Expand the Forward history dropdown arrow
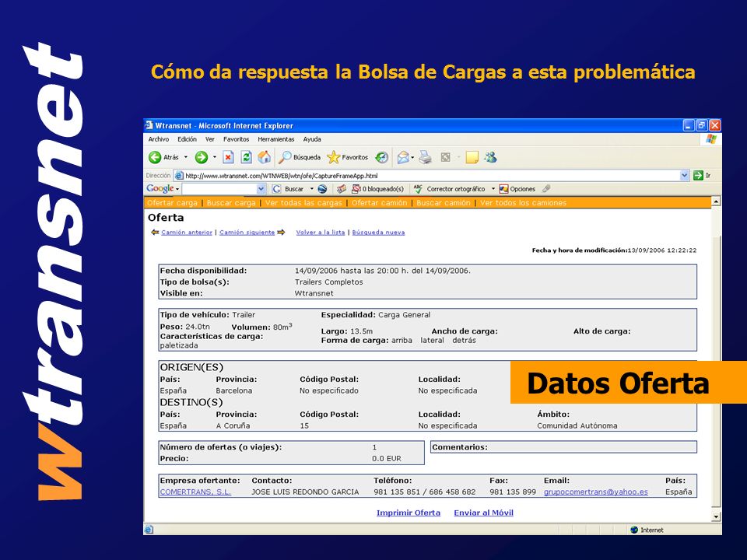The width and height of the screenshot is (747, 560). click(215, 157)
